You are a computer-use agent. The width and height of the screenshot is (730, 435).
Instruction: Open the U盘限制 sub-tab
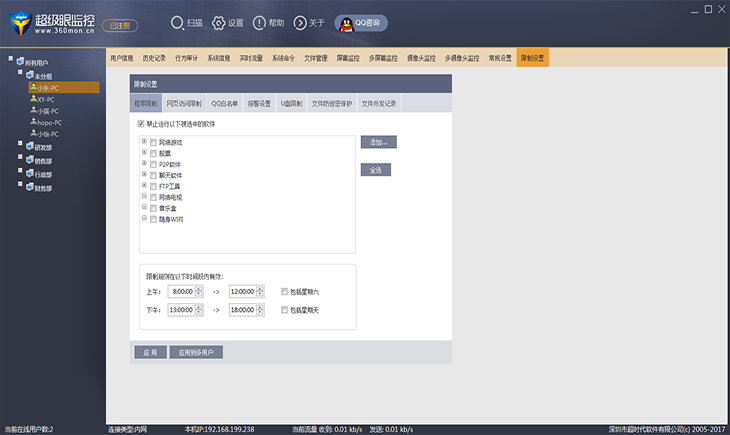(x=291, y=103)
